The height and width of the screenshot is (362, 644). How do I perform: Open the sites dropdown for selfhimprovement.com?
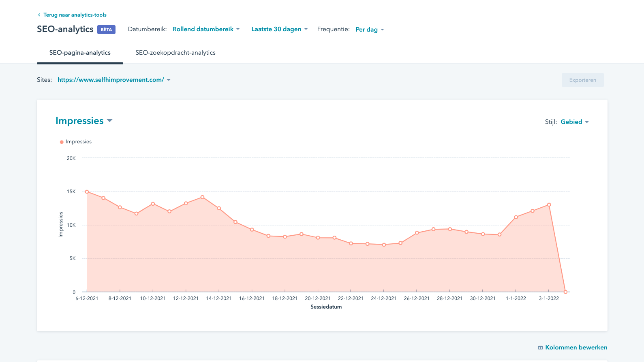coord(113,80)
